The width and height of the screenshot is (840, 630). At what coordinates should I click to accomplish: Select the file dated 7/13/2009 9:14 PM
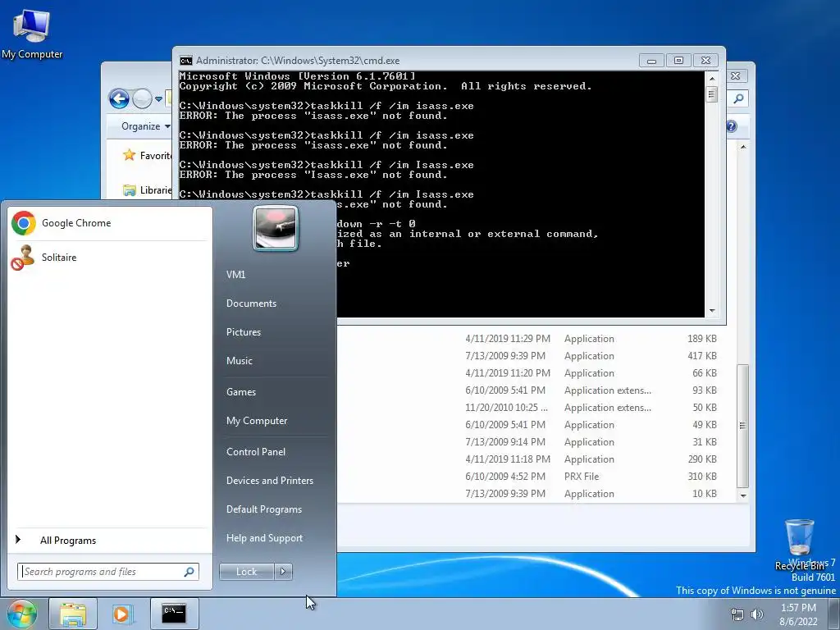(x=536, y=442)
